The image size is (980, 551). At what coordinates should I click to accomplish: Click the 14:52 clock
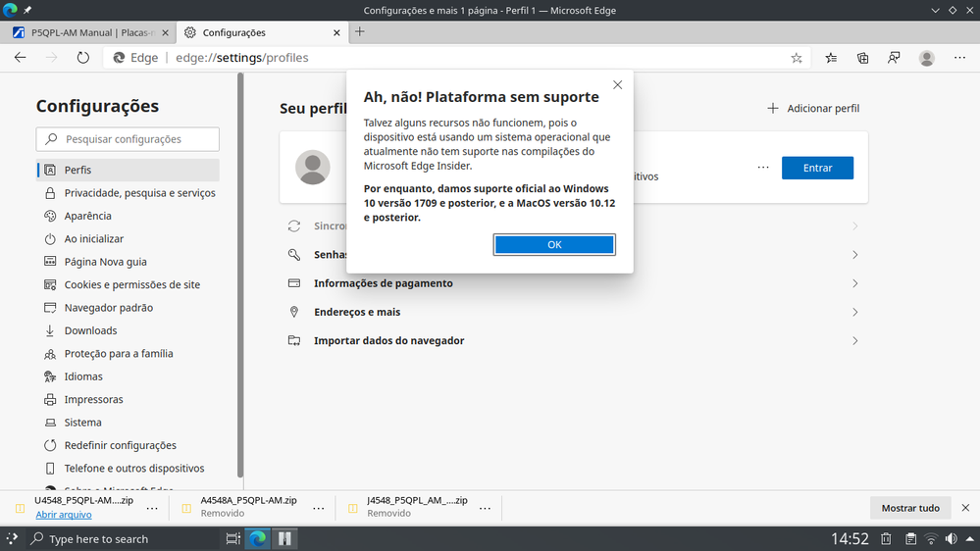coord(850,538)
